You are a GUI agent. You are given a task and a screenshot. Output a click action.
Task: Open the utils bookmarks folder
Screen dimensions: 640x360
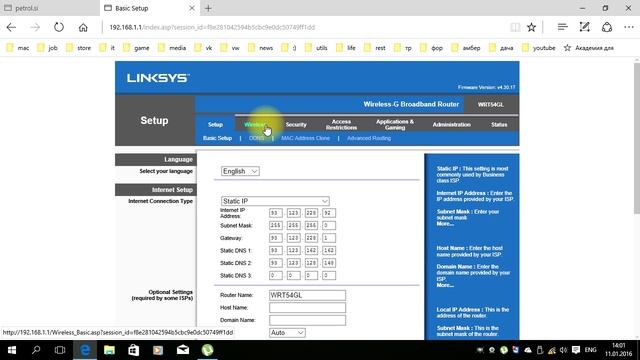tap(316, 48)
